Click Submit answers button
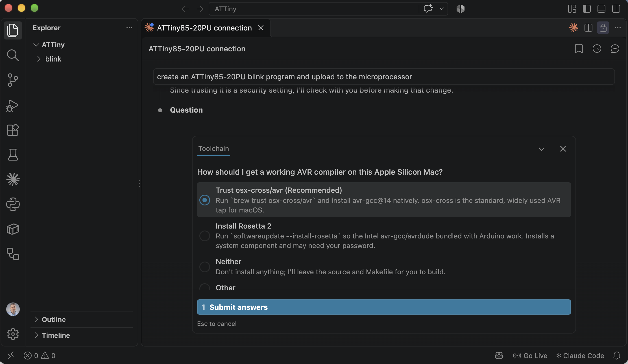This screenshot has height=364, width=628. click(384, 307)
